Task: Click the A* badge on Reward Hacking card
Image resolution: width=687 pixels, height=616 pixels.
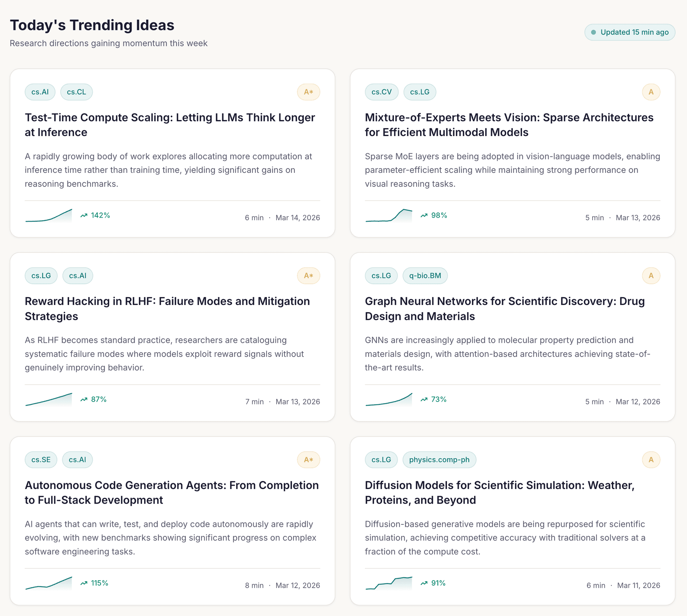Action: coord(308,276)
